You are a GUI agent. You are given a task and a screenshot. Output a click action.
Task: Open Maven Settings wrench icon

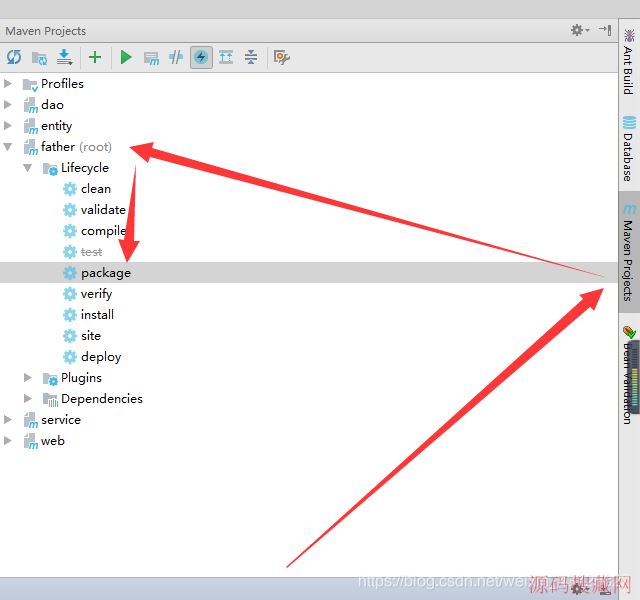pyautogui.click(x=282, y=58)
